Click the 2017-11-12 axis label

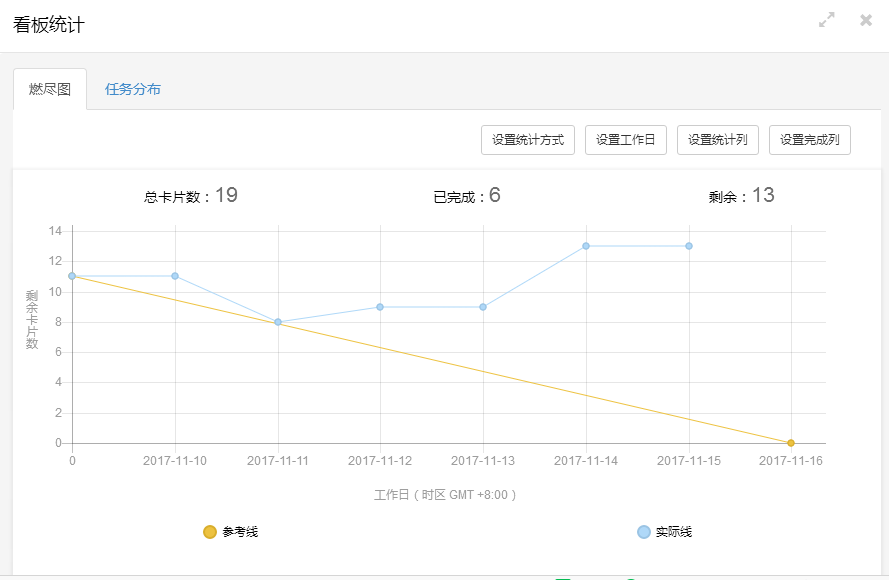point(380,461)
